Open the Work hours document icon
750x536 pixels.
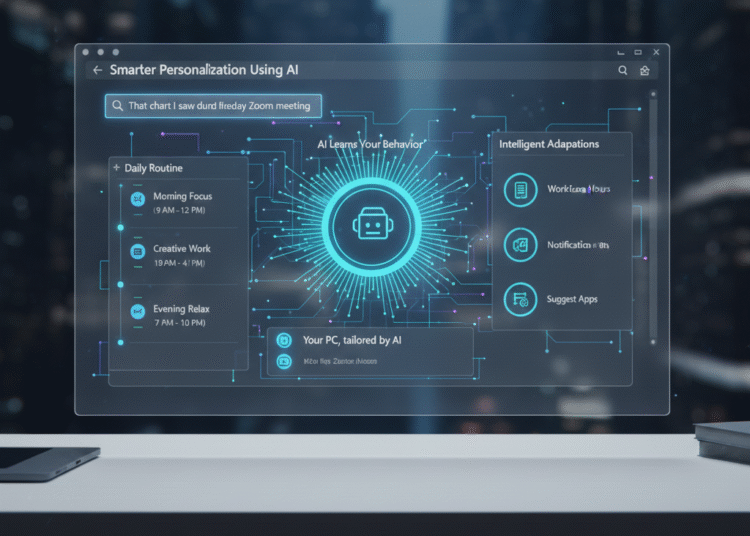click(520, 190)
